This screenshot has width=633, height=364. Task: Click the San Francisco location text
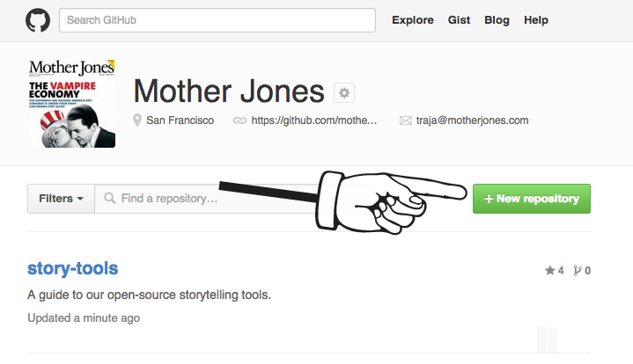click(x=180, y=120)
